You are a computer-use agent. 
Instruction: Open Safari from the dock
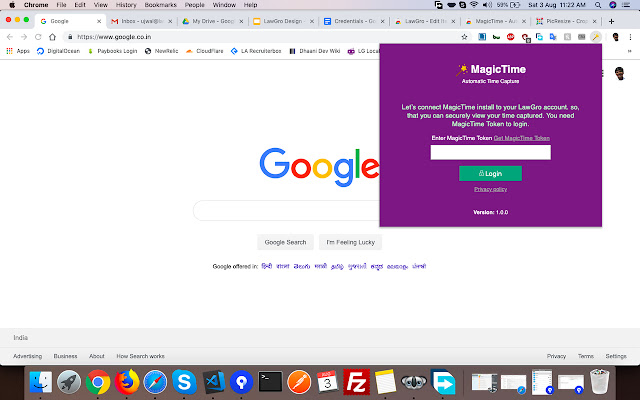tap(155, 382)
